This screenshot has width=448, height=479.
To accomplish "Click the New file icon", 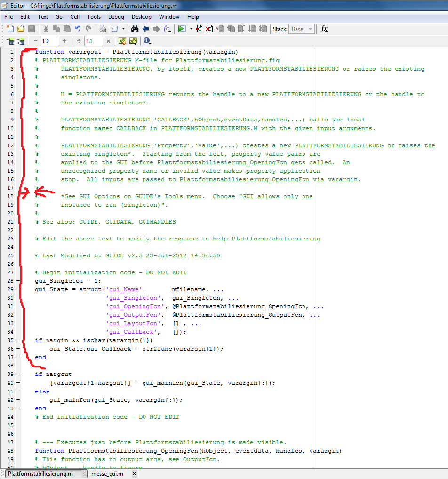I will tap(10, 29).
